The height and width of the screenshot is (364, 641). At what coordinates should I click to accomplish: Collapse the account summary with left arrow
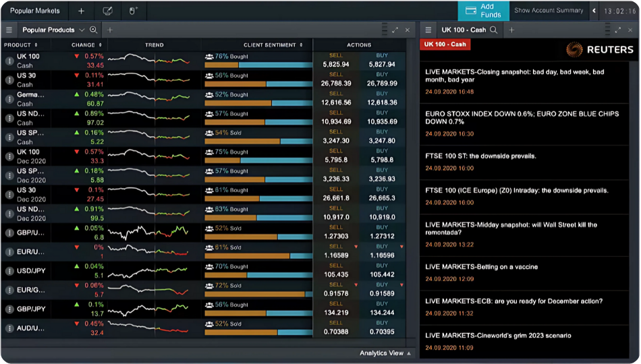594,11
